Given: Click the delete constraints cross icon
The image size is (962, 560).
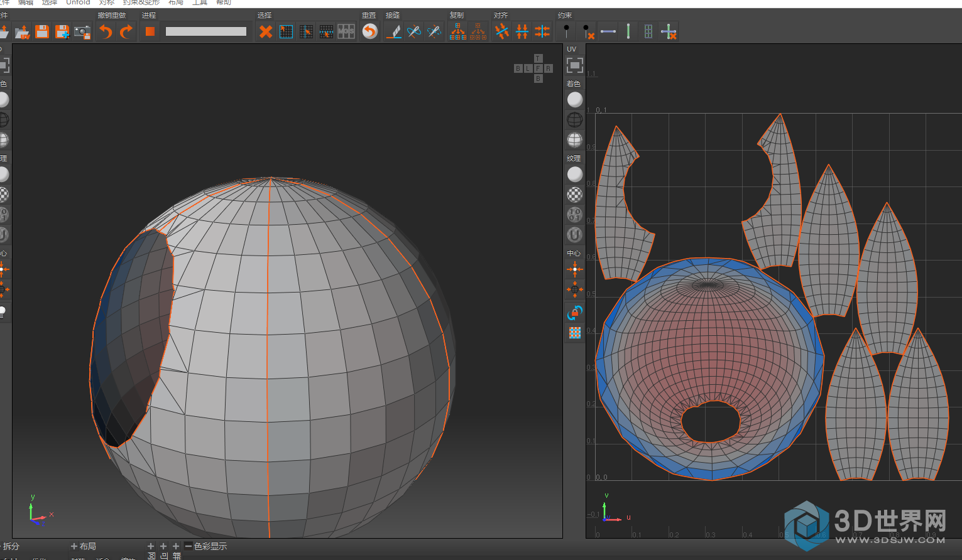Looking at the screenshot, I should (669, 31).
